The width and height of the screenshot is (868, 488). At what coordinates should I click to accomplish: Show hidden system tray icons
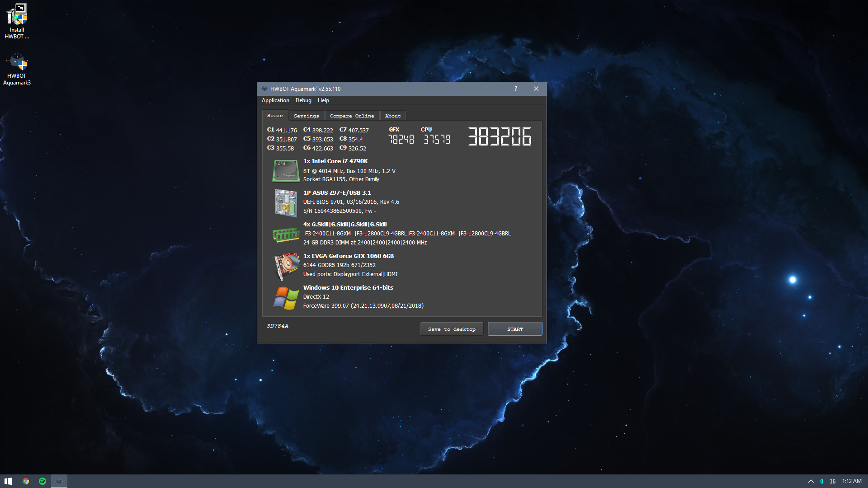tap(811, 481)
